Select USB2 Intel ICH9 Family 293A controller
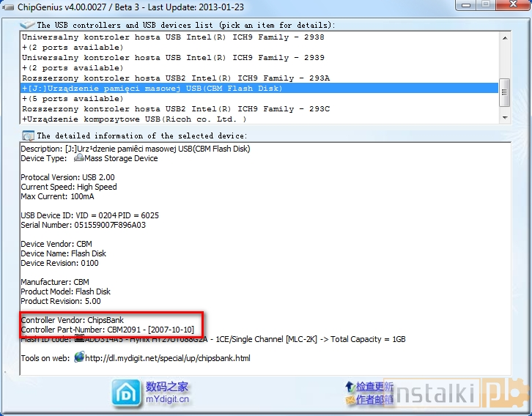This screenshot has width=532, height=416. [x=176, y=78]
